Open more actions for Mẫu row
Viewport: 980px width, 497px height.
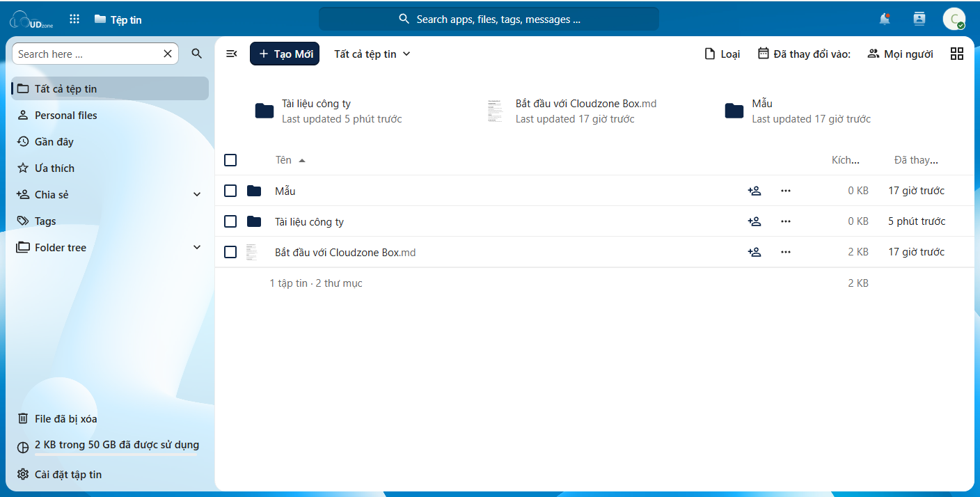[786, 191]
